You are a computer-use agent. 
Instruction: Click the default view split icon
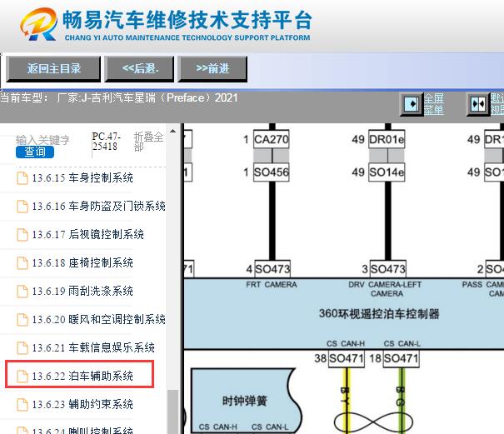(478, 104)
